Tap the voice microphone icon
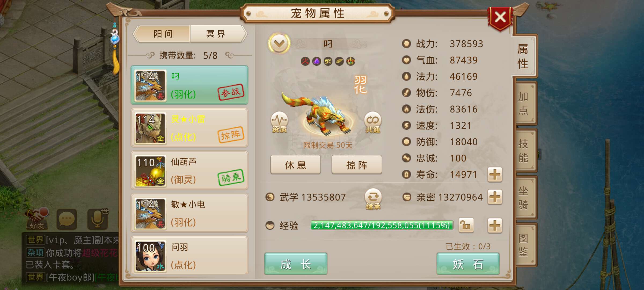The height and width of the screenshot is (290, 644). point(98,219)
